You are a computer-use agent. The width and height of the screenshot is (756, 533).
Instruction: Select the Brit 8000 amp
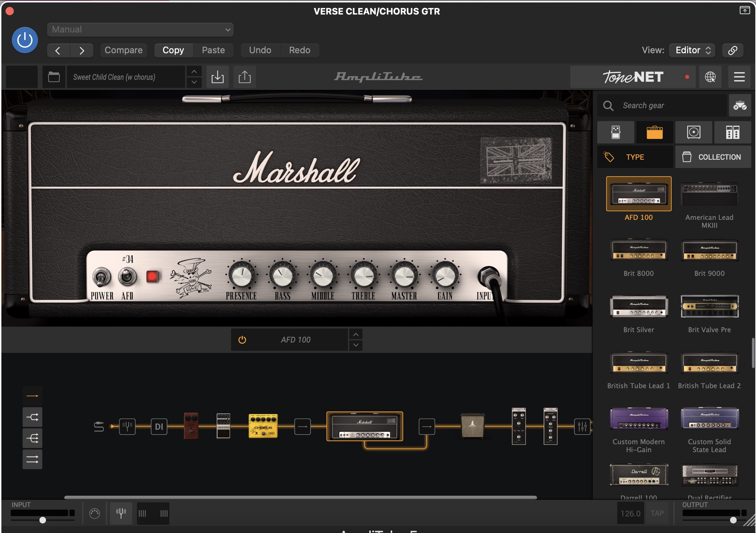tap(639, 250)
